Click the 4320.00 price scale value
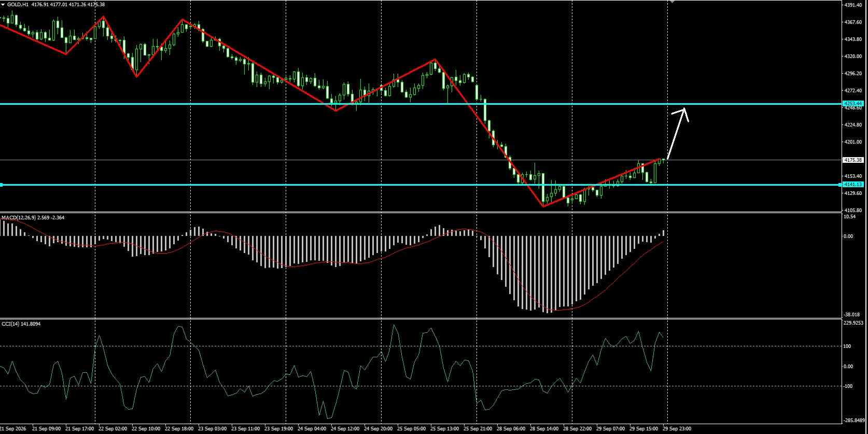The width and height of the screenshot is (868, 434). pyautogui.click(x=853, y=57)
